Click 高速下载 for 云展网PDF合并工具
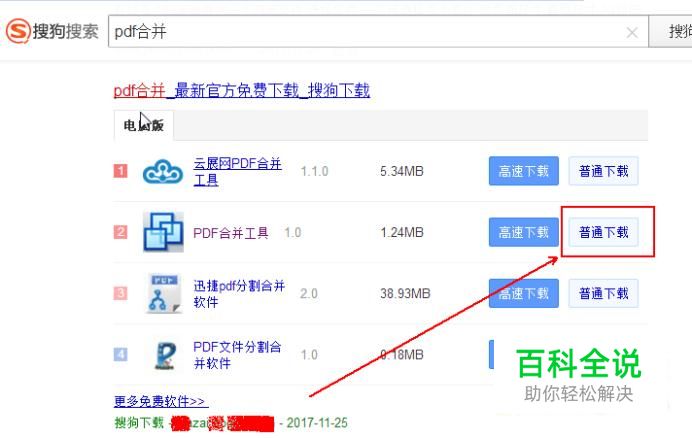The image size is (692, 438). tap(524, 171)
